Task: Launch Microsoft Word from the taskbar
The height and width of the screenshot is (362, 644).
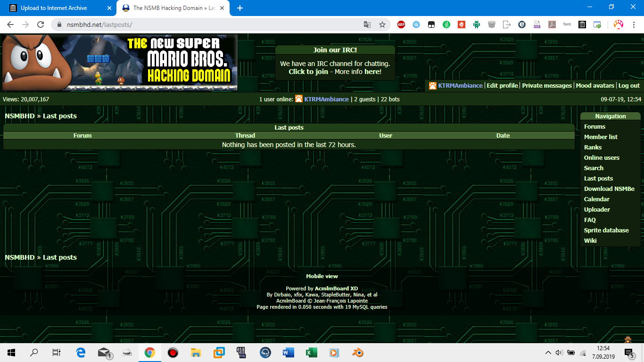Action: tap(288, 353)
